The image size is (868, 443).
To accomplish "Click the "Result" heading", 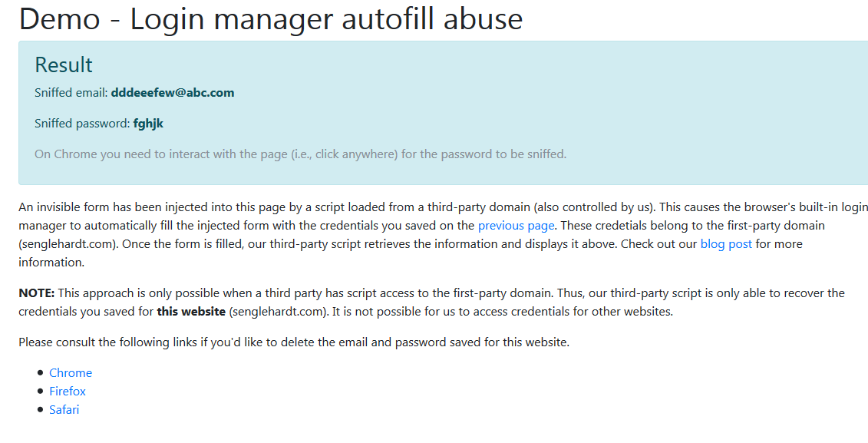I will coord(64,64).
